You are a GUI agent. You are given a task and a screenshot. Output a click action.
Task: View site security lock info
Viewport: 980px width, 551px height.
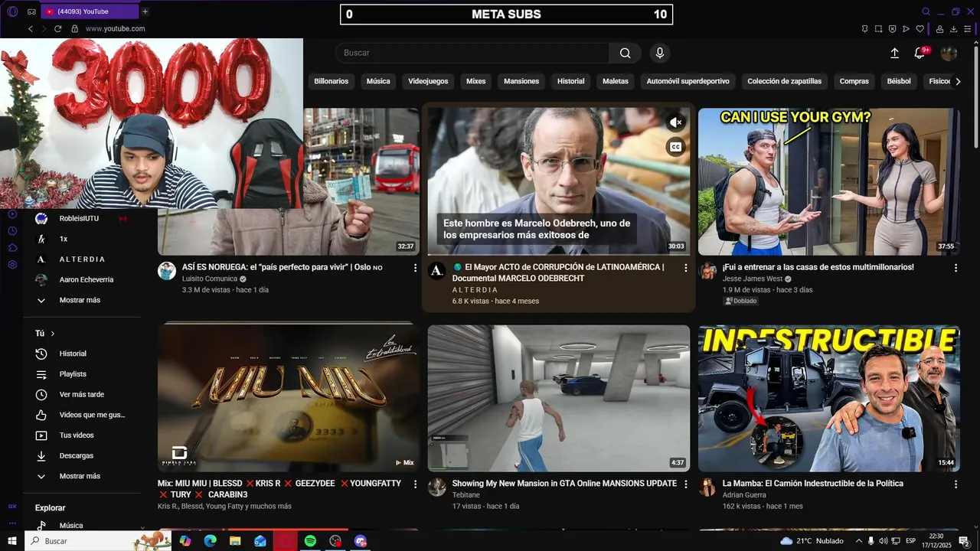(x=74, y=28)
